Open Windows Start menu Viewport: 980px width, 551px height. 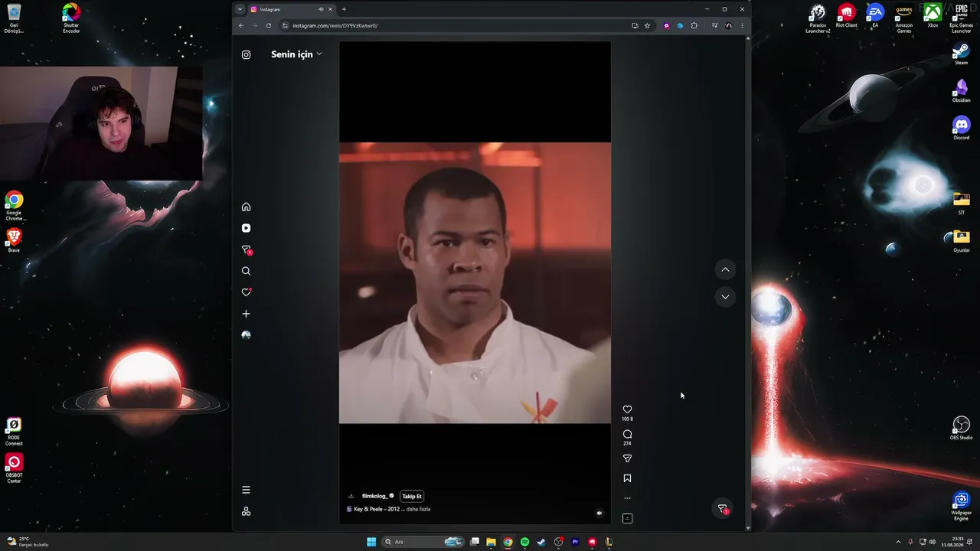(371, 542)
